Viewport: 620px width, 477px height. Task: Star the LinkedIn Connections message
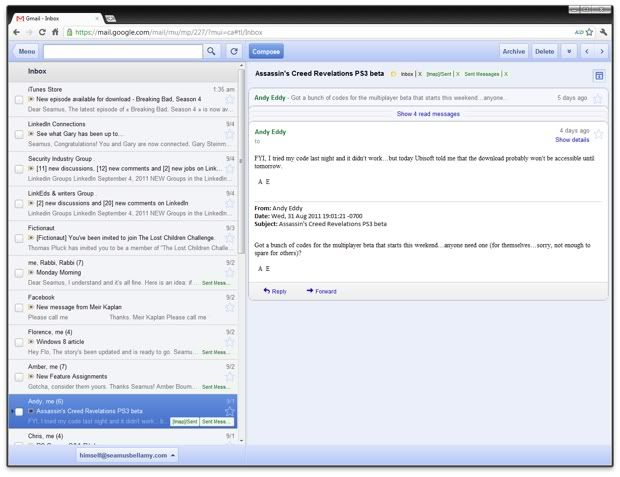[229, 134]
